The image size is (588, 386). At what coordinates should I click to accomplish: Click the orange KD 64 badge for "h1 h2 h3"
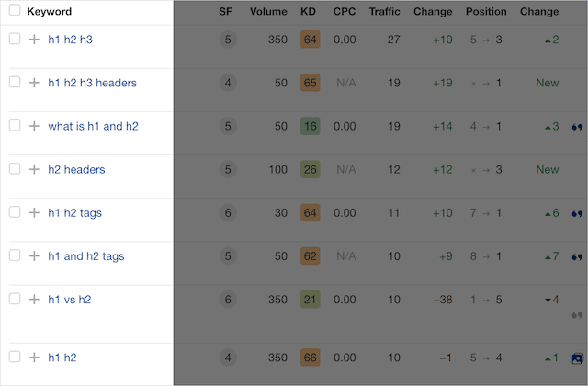click(310, 40)
